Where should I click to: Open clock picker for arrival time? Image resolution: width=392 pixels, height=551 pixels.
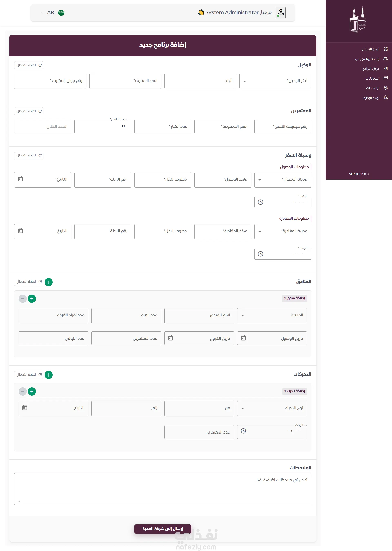point(261,202)
